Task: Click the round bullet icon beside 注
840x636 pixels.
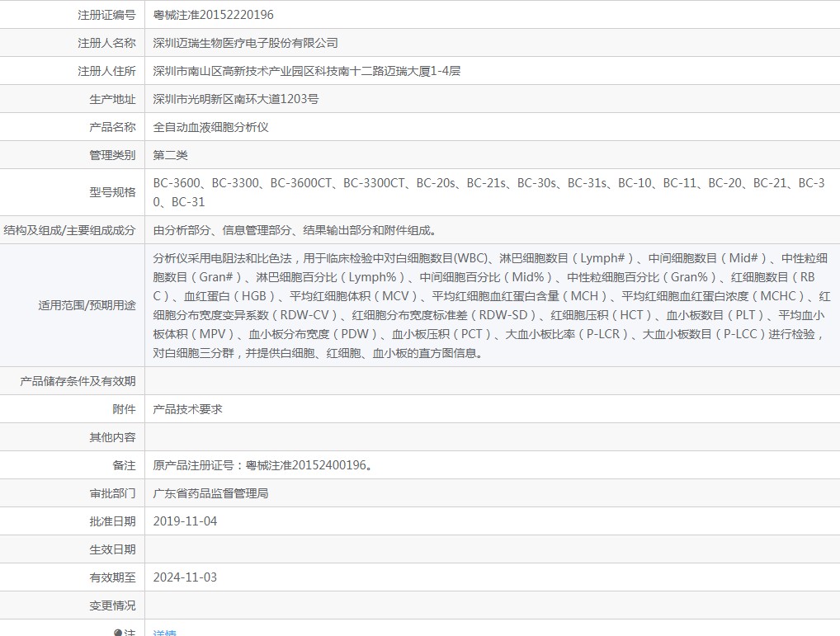Action: pyautogui.click(x=118, y=633)
